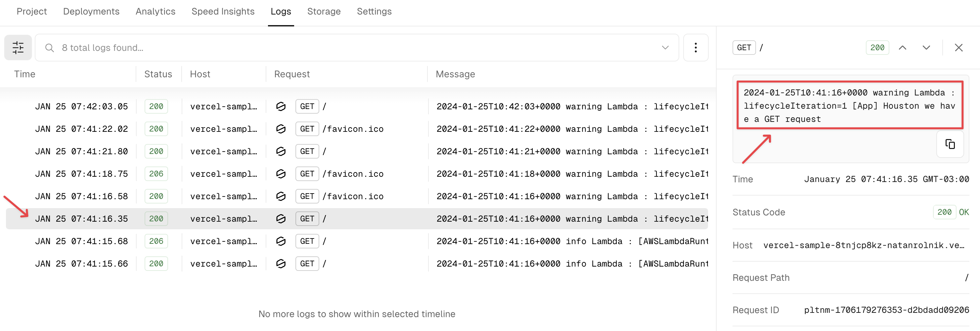Collapse the Status column header
Screen dimensions: 980x331
coord(158,74)
